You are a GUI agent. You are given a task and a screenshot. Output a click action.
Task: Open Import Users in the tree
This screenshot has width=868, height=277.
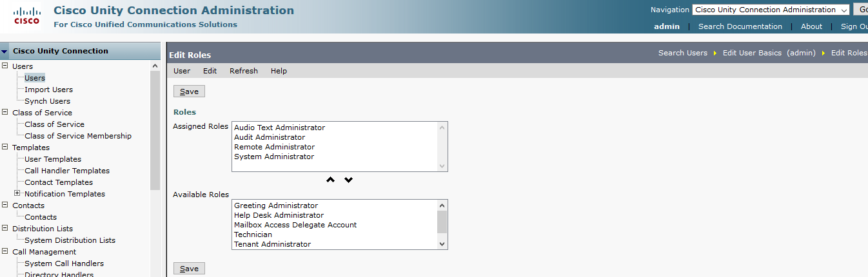pos(48,90)
